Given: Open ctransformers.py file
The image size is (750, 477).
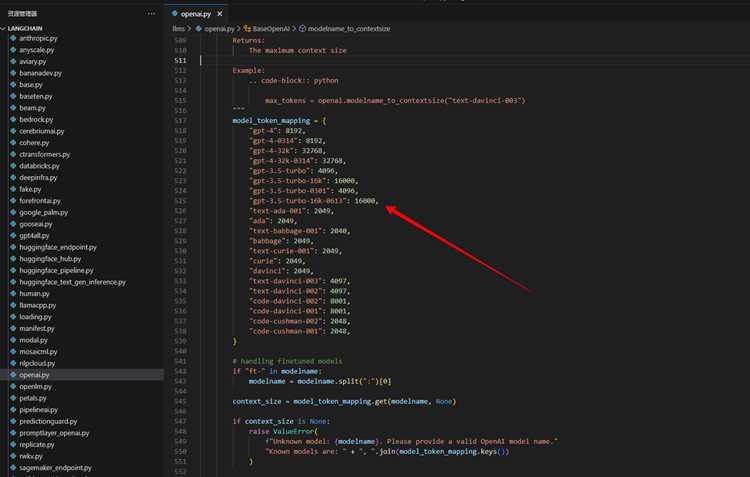Looking at the screenshot, I should pos(44,155).
